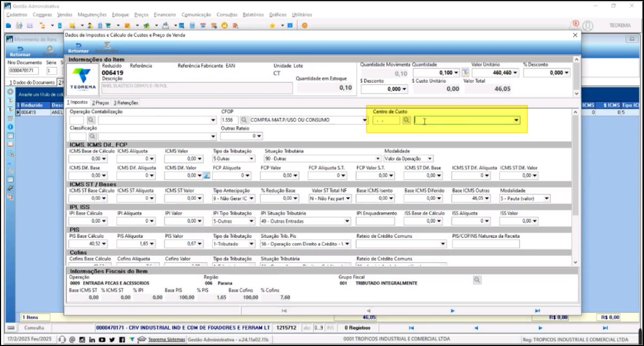
Task: Expand the Tipo Antecipação dropdown
Action: click(251, 199)
